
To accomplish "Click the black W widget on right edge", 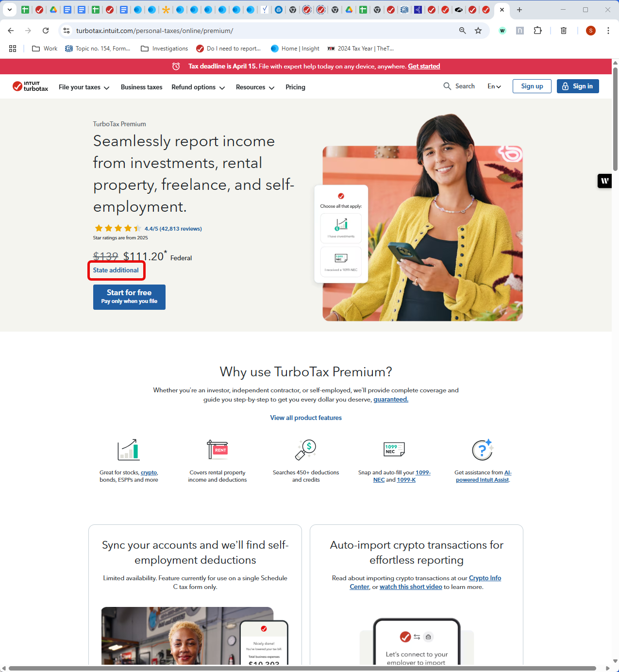I will (x=604, y=181).
